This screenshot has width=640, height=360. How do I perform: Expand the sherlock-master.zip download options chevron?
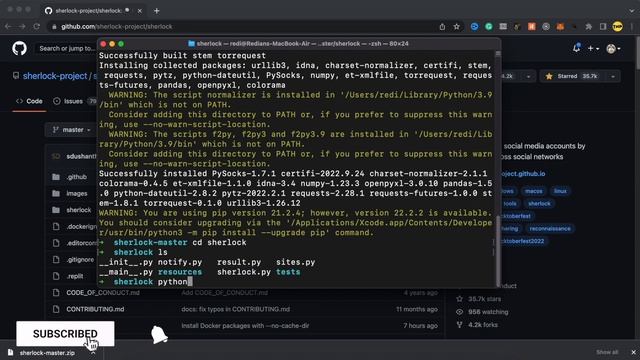pos(93,353)
